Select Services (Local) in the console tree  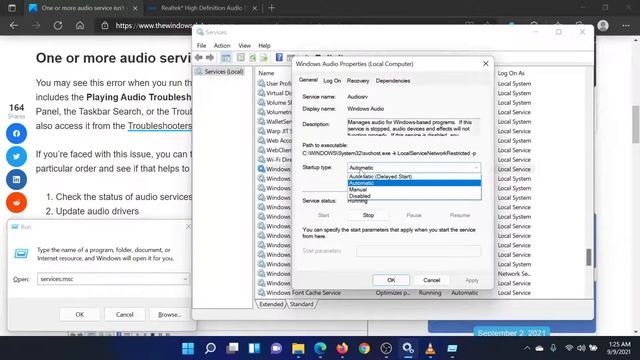tap(224, 72)
